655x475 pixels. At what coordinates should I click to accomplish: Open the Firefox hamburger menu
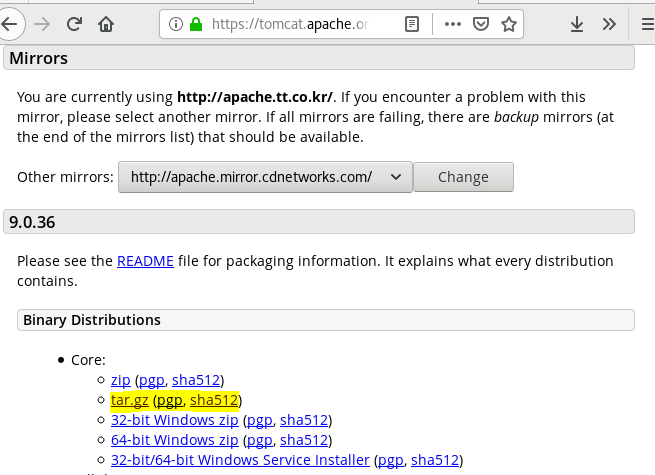point(647,24)
